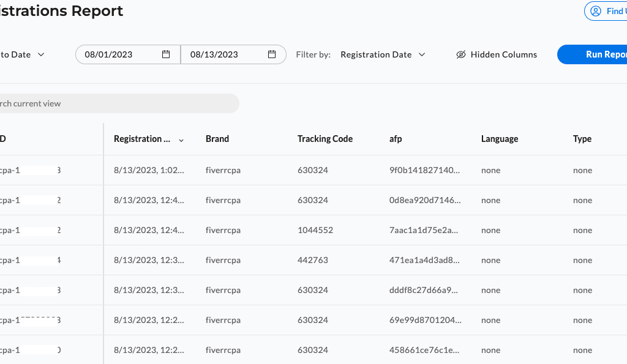
Task: Click the Brand column header
Action: (x=217, y=139)
